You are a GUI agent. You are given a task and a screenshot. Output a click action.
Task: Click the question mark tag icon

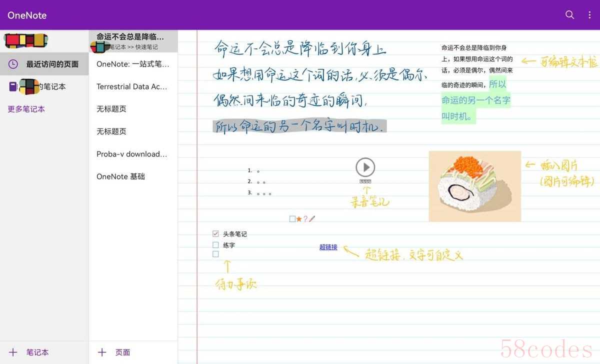click(x=305, y=218)
